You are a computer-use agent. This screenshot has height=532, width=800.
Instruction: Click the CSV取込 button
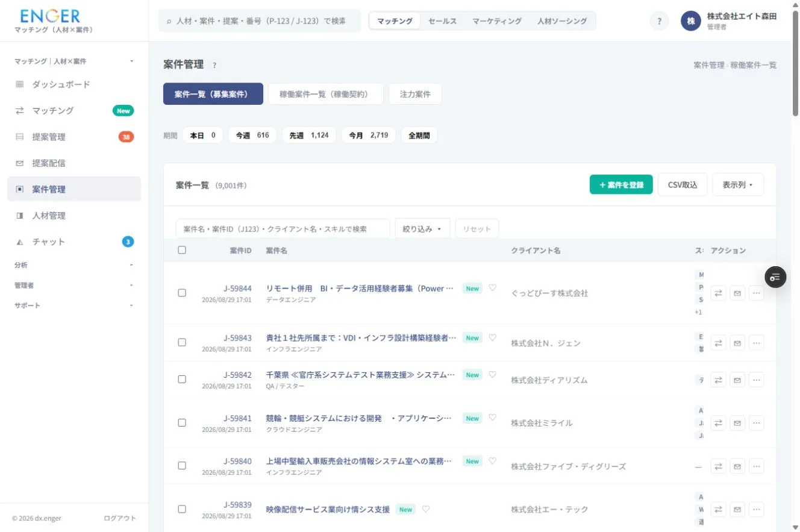coord(683,185)
